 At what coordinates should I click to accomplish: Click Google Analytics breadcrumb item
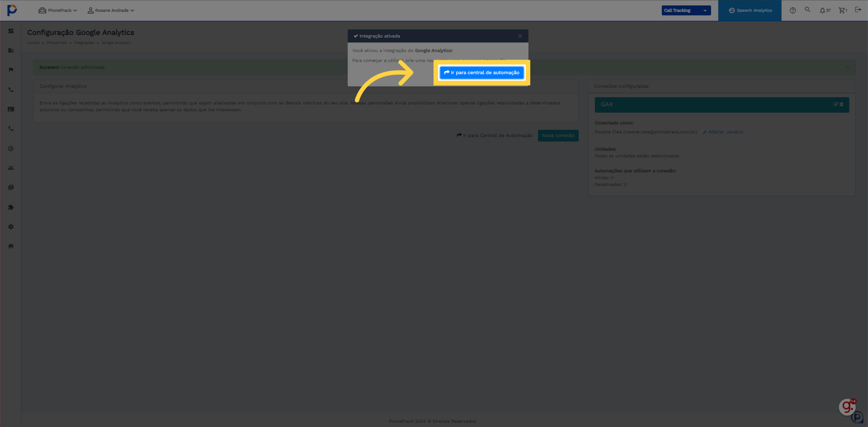coord(116,43)
